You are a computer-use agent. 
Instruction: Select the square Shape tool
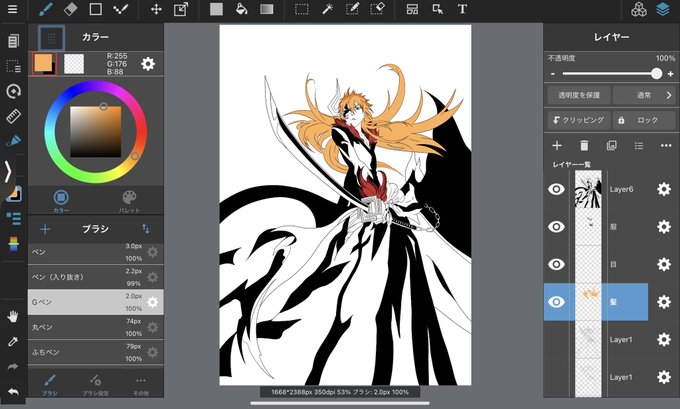95,9
